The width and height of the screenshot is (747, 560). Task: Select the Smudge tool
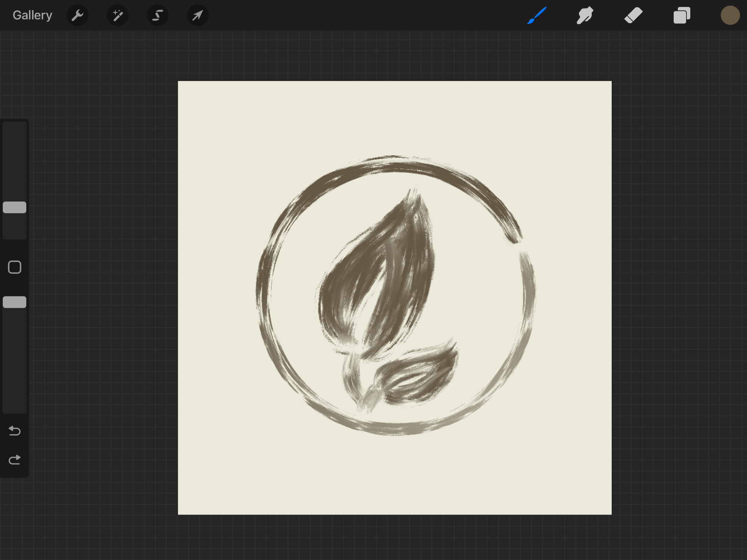(585, 15)
